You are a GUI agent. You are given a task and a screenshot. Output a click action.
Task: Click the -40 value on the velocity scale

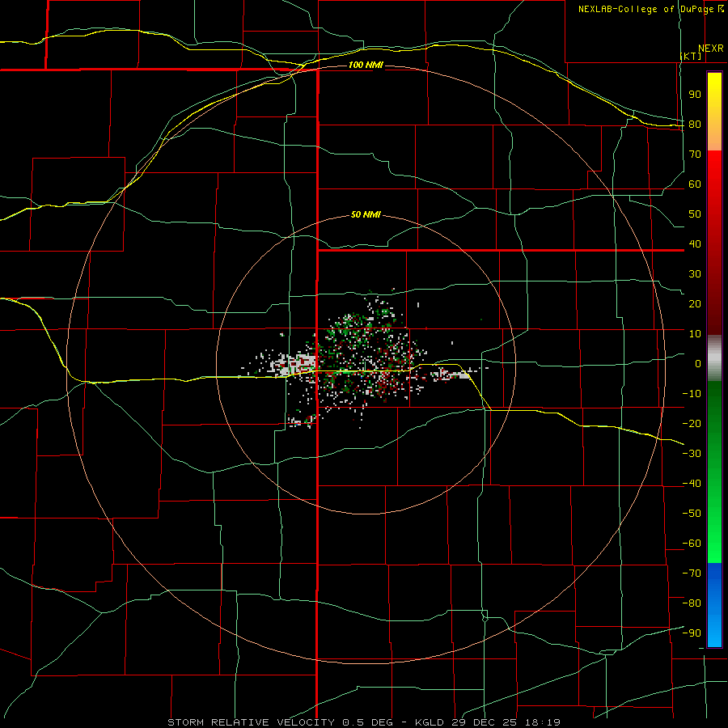[692, 484]
